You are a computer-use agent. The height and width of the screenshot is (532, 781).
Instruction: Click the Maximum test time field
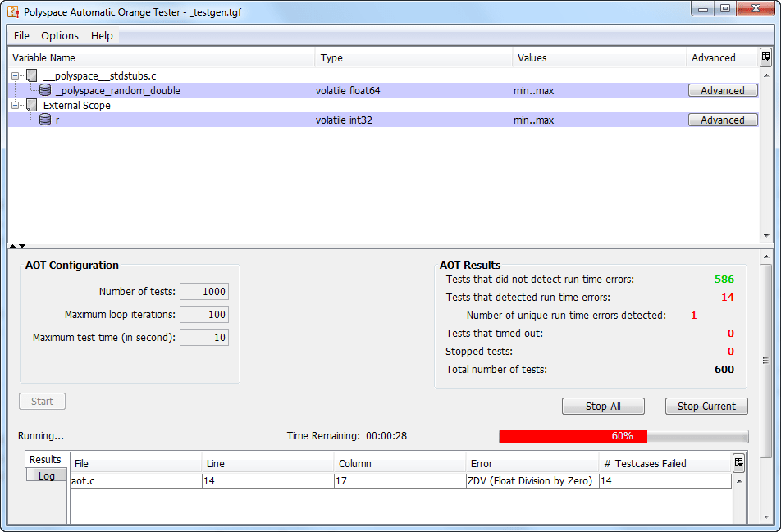pos(204,338)
